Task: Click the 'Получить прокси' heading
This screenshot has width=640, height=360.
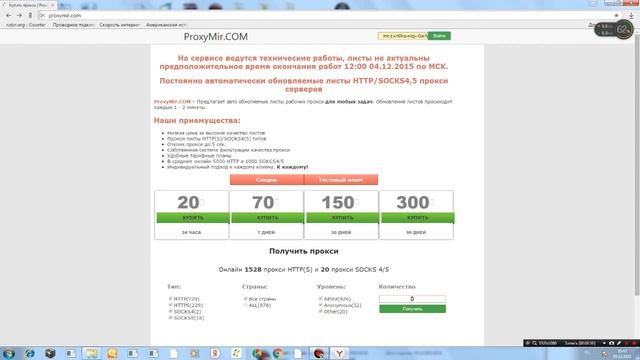Action: click(304, 251)
